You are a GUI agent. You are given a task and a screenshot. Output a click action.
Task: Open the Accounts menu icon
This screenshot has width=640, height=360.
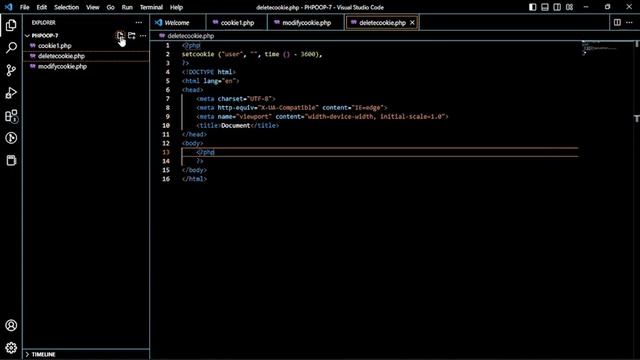(11, 325)
